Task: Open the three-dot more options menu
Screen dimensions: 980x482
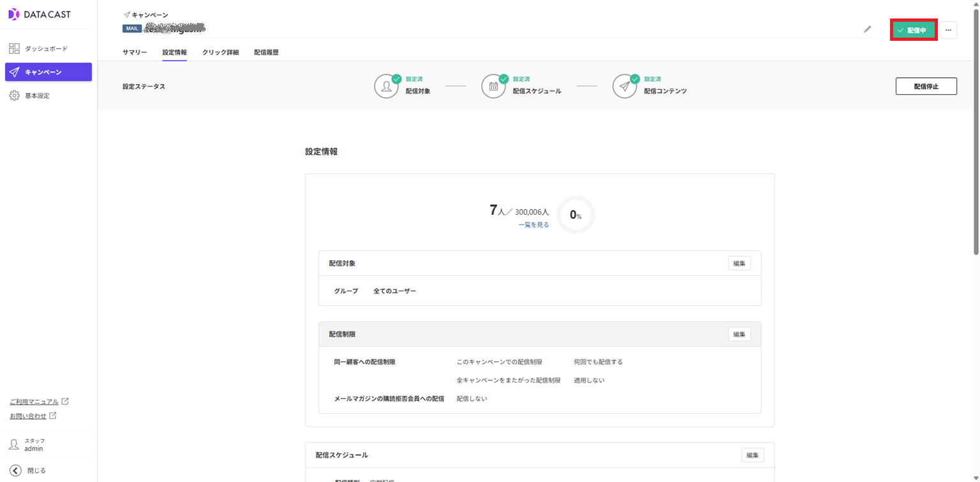Action: [x=949, y=29]
